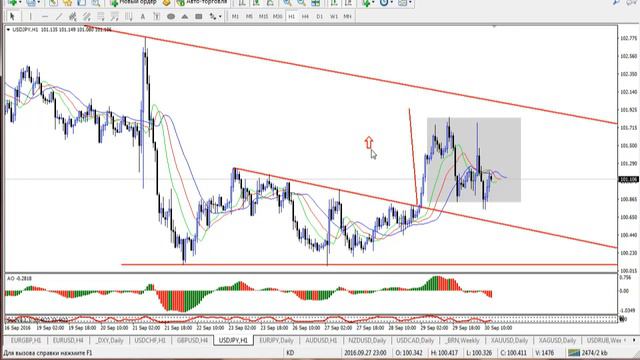The width and height of the screenshot is (640, 360).
Task: Click the Новый ордер button
Action: coord(133,2)
